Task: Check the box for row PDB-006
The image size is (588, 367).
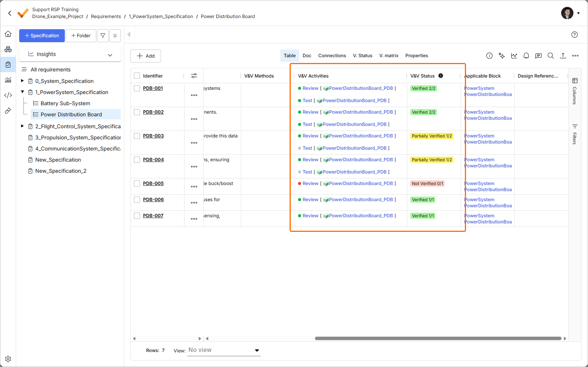Action: pyautogui.click(x=137, y=200)
